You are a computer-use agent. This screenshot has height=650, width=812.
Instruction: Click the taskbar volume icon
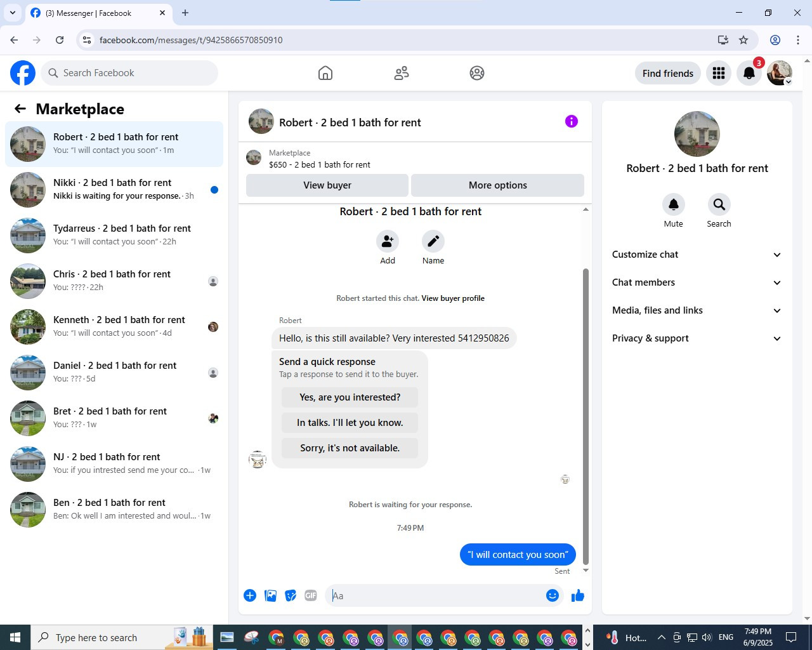(x=707, y=637)
